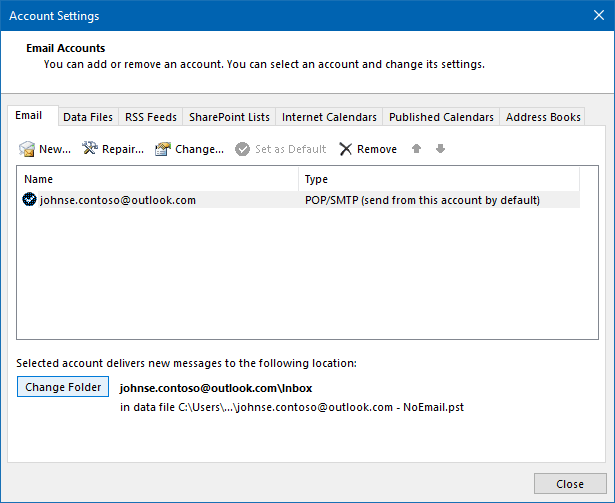This screenshot has width=615, height=503.
Task: Move the account up with the arrow
Action: pyautogui.click(x=417, y=149)
